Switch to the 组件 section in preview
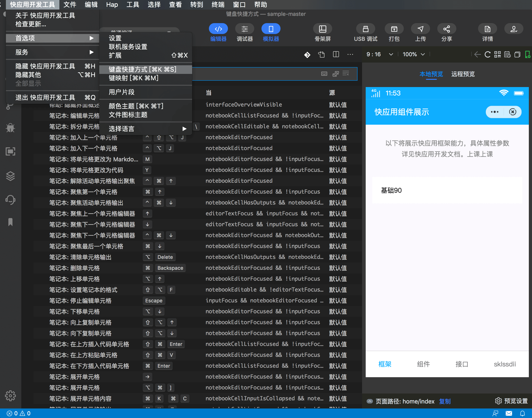Viewport: 532px width, 418px height. point(423,364)
